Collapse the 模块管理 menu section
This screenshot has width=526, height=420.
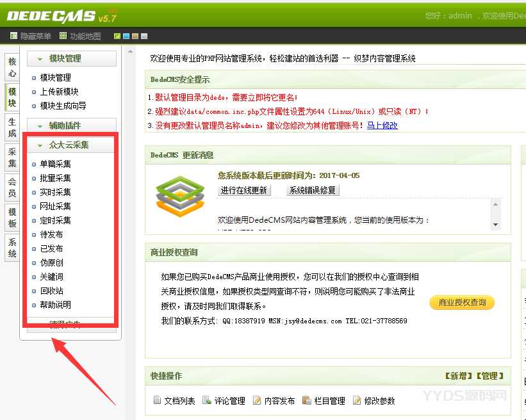pos(40,59)
